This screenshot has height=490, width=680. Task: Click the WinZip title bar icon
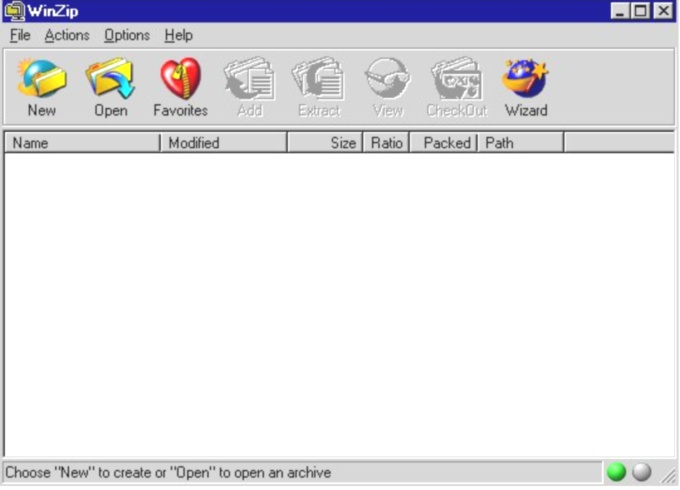tap(15, 11)
